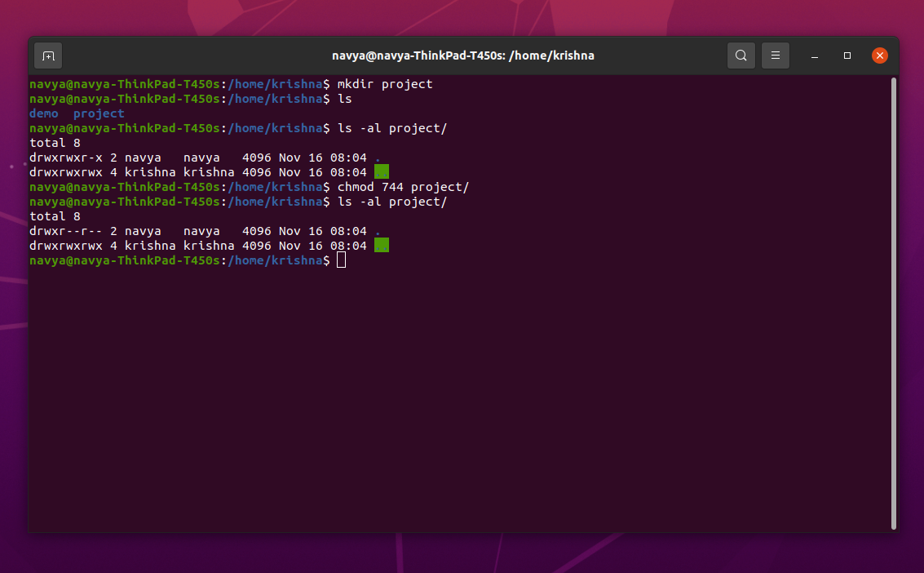
Task: Click the window title text
Action: pos(462,56)
